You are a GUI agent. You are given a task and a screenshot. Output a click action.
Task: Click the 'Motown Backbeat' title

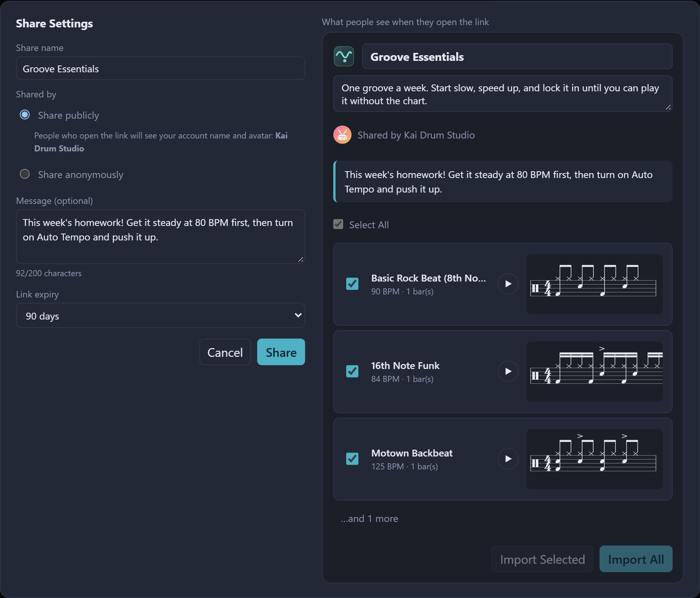(x=412, y=453)
